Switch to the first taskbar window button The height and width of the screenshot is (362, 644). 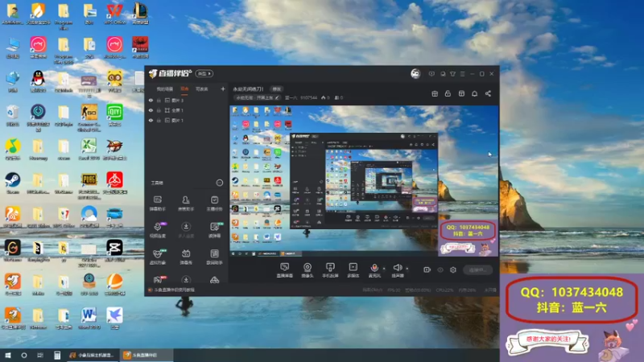click(x=93, y=355)
